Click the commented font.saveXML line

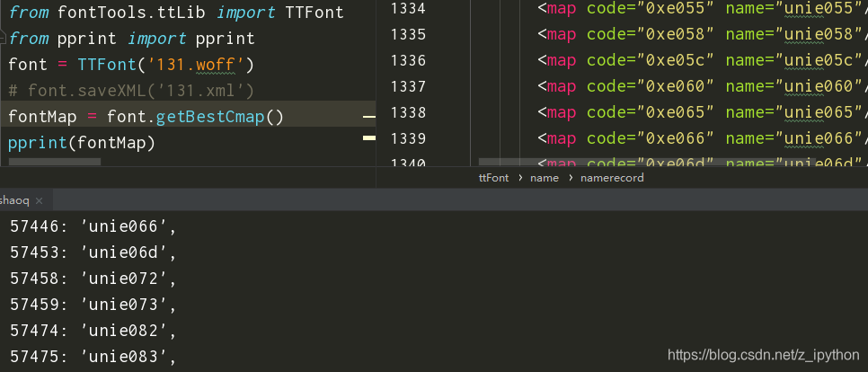(130, 91)
